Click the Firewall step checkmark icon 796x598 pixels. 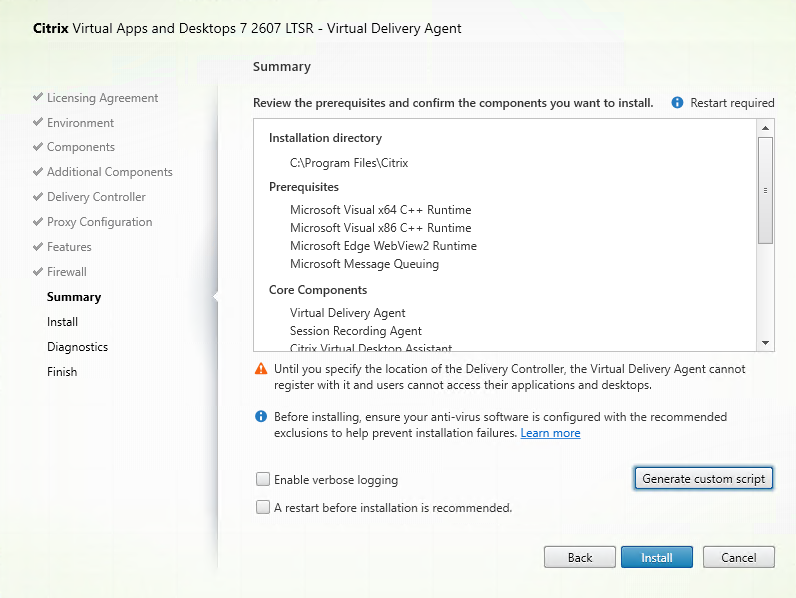point(38,271)
